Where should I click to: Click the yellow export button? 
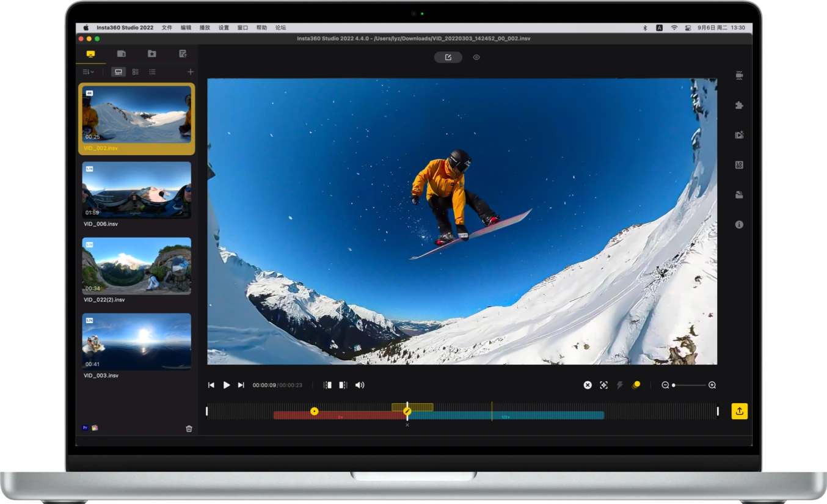739,411
